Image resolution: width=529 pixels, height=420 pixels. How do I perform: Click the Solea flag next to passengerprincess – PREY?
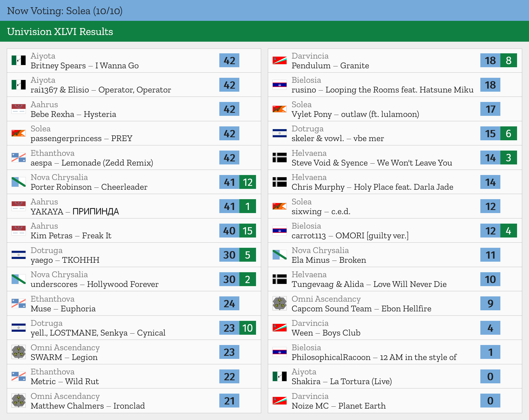click(19, 133)
